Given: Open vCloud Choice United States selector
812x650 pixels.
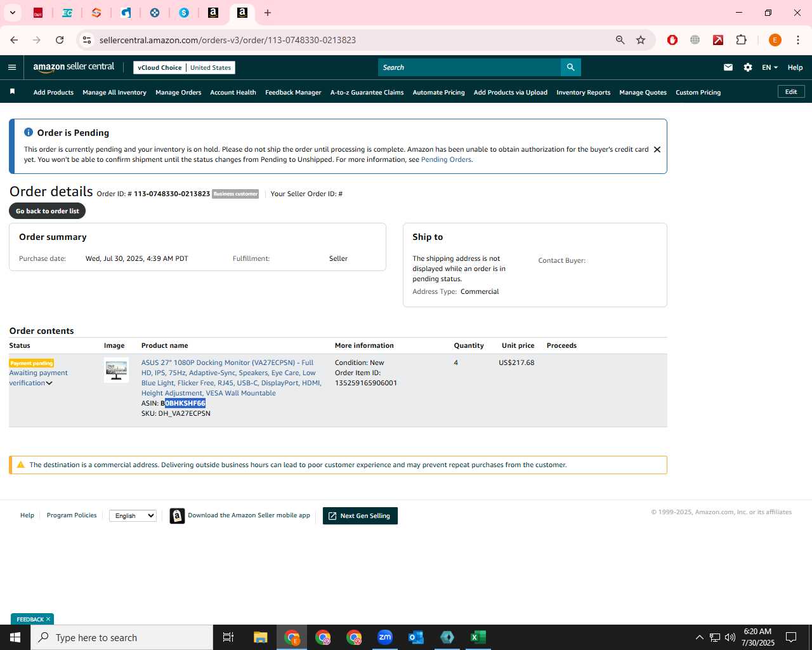Looking at the screenshot, I should 185,67.
